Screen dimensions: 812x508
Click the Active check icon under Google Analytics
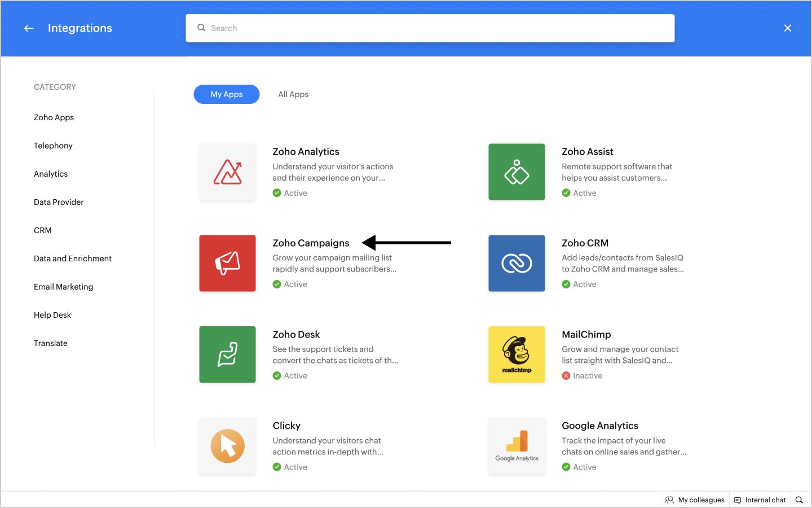(566, 467)
